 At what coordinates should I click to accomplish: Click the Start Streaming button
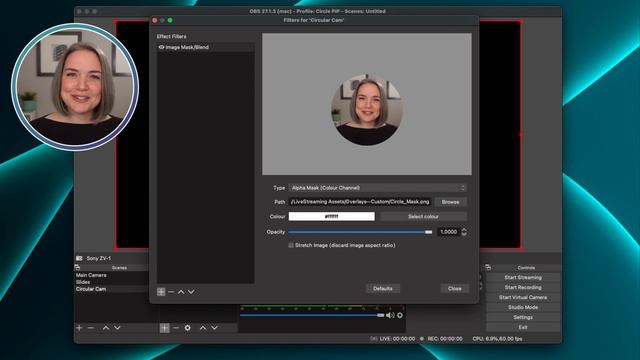click(x=523, y=278)
